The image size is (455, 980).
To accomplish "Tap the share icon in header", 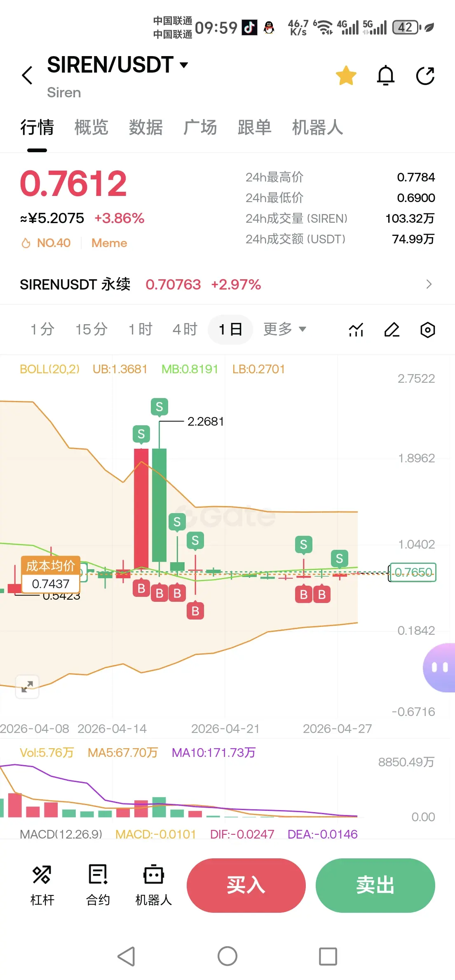I will (425, 75).
